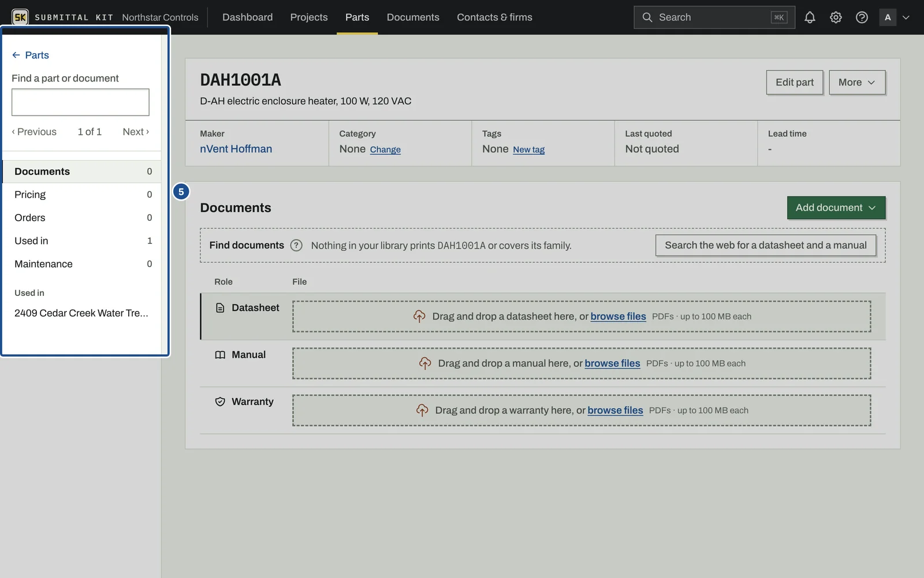The width and height of the screenshot is (924, 578).
Task: Click the search magnifier icon
Action: 647,17
